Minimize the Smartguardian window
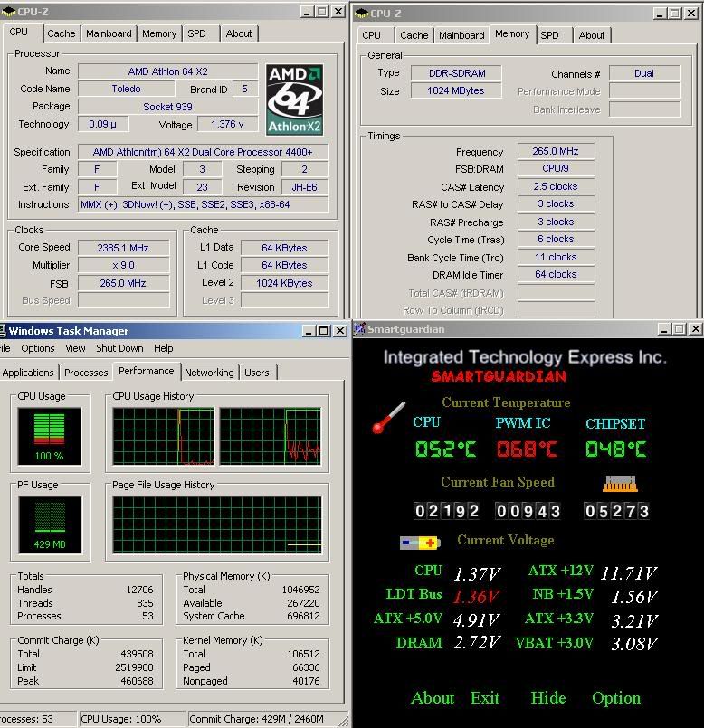The width and height of the screenshot is (704, 728). (664, 329)
